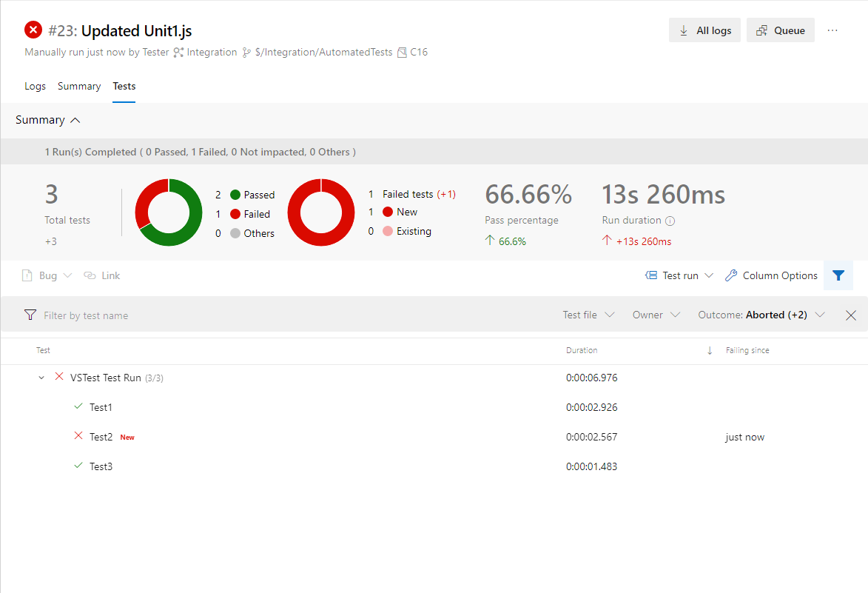Viewport: 868px width, 593px height.
Task: Click the Bug icon in the toolbar
Action: 27,275
